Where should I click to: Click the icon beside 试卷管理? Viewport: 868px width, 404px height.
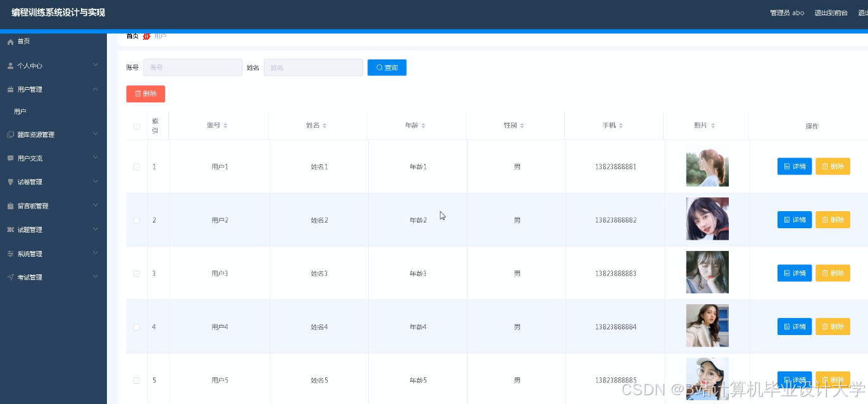click(x=10, y=182)
